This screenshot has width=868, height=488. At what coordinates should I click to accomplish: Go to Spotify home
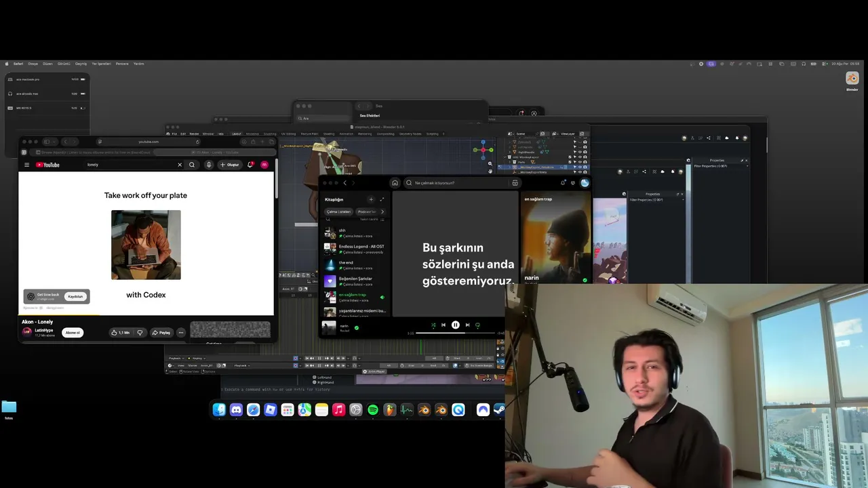[395, 183]
